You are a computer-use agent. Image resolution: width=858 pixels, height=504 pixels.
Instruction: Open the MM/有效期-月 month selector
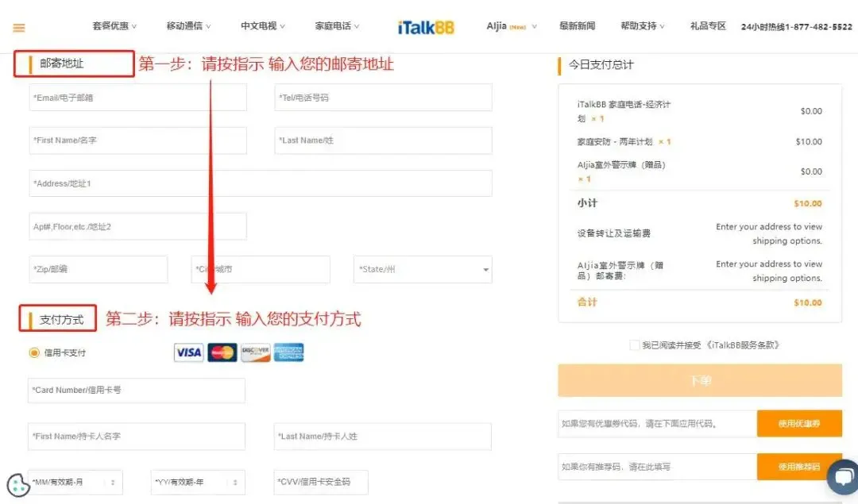tap(75, 482)
